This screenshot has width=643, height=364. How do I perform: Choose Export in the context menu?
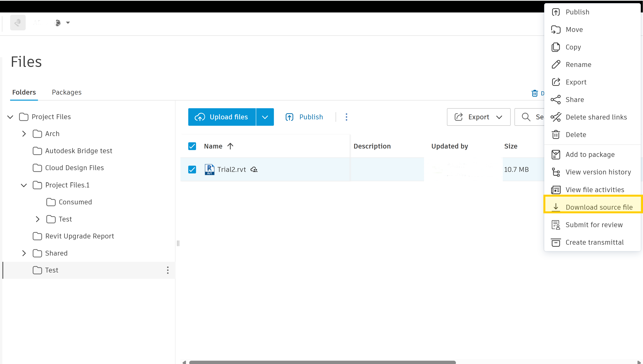592,82
